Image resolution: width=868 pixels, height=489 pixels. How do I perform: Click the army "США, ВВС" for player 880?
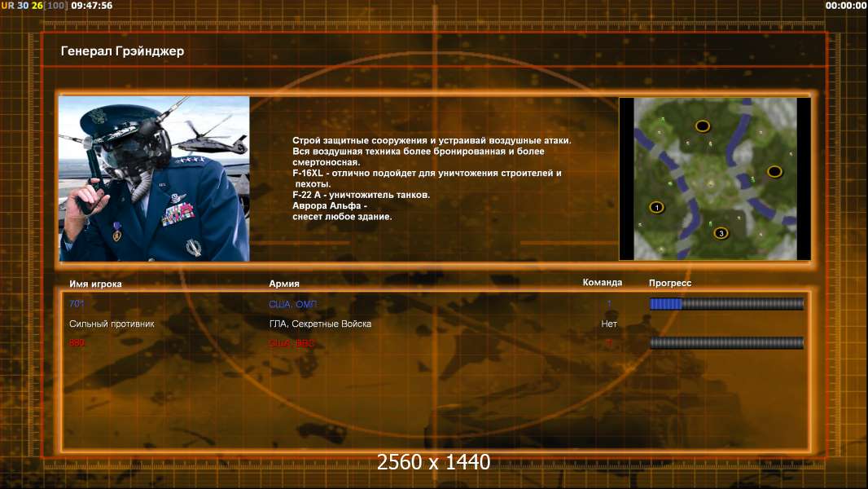tap(292, 343)
